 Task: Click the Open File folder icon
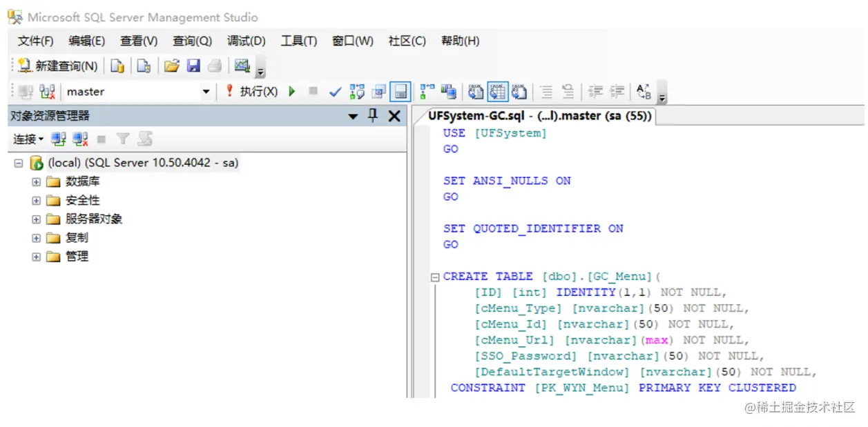(171, 66)
